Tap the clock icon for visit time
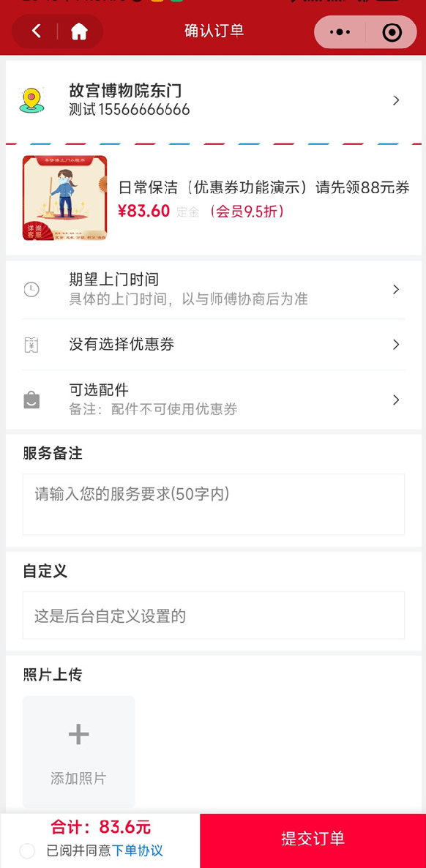Viewport: 426px width, 868px height. (x=31, y=290)
